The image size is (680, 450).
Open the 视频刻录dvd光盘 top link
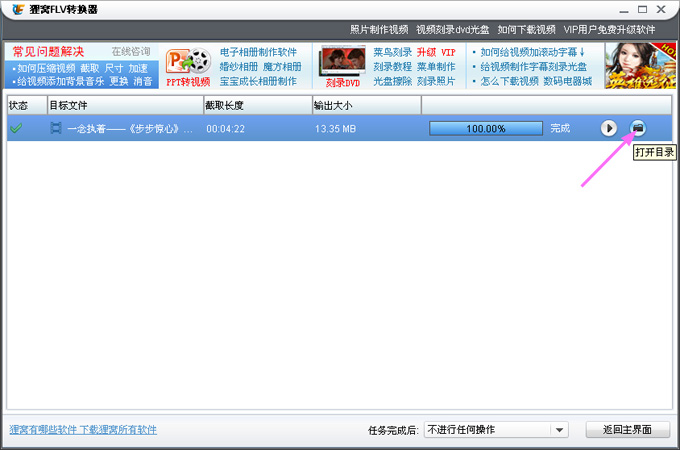pos(453,29)
